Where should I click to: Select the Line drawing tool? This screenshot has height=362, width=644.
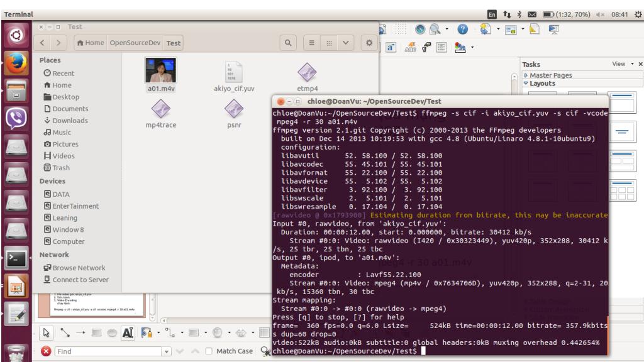click(x=65, y=332)
